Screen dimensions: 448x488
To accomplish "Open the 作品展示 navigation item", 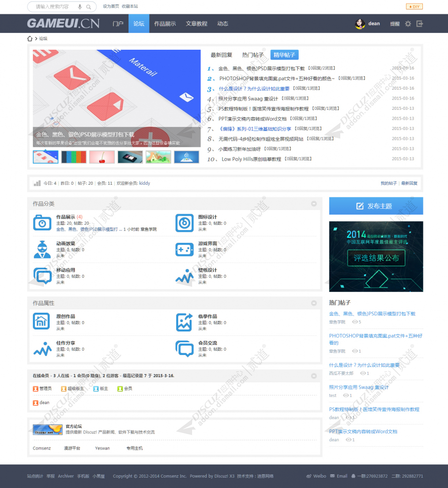I will (165, 24).
